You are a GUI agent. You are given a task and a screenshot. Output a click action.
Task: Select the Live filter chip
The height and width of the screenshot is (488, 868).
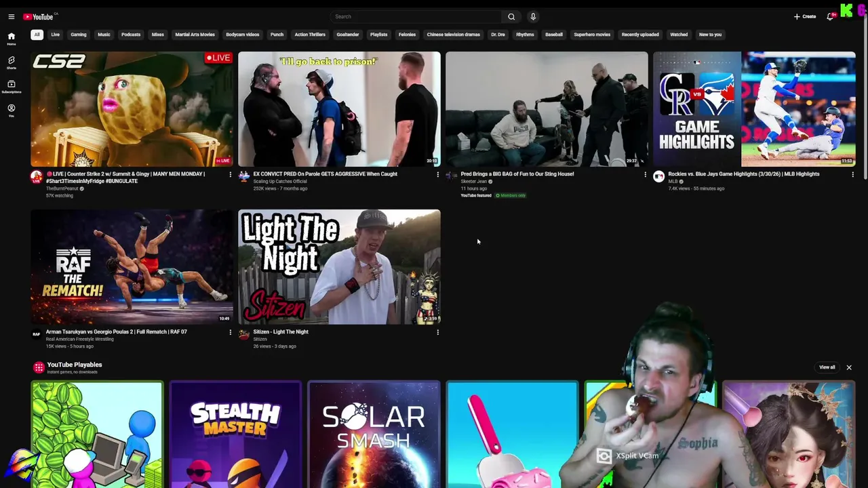coord(55,35)
